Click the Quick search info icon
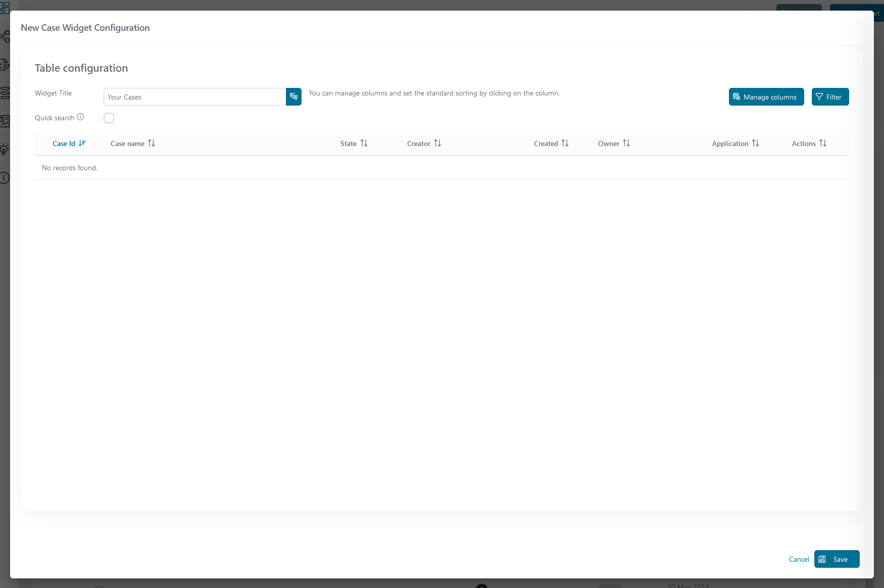The height and width of the screenshot is (588, 884). pos(80,117)
